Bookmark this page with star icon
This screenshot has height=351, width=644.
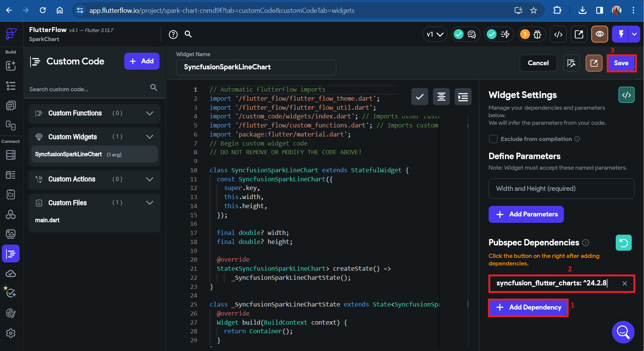pos(534,11)
